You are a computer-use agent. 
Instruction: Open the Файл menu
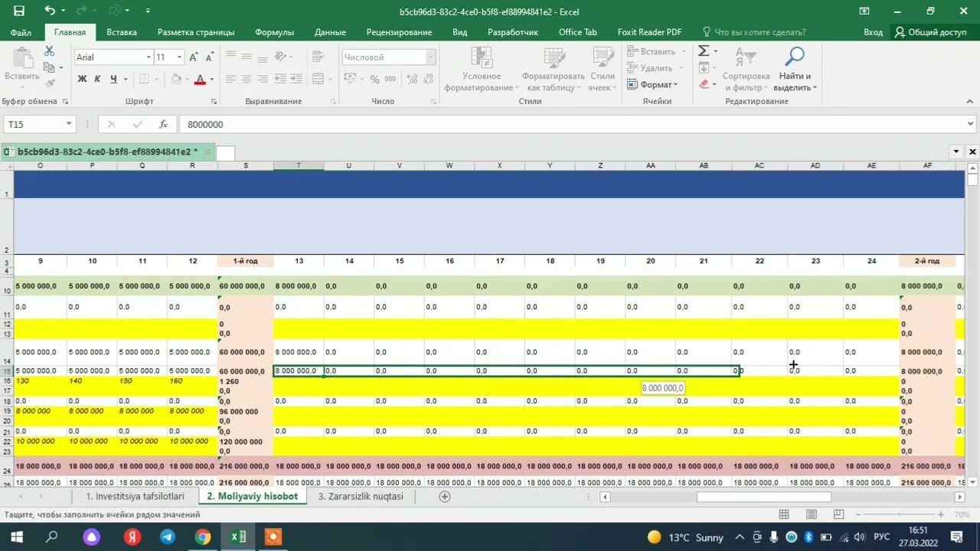click(21, 32)
